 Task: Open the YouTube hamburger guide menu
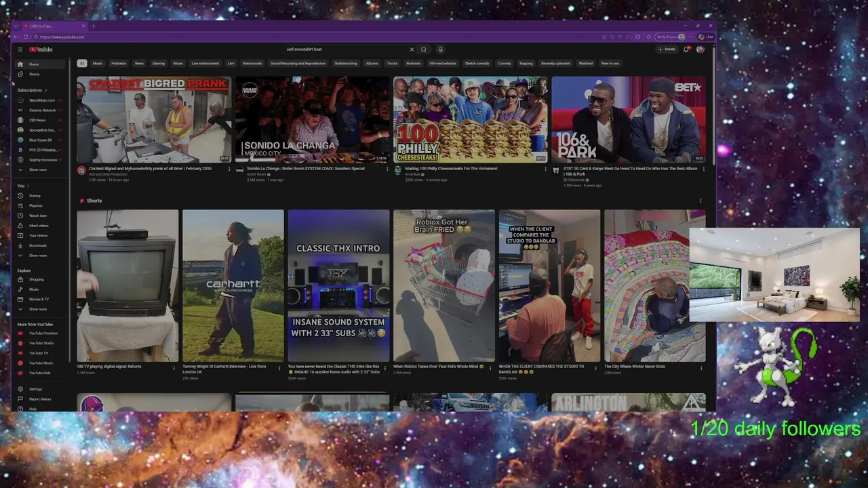[20, 49]
